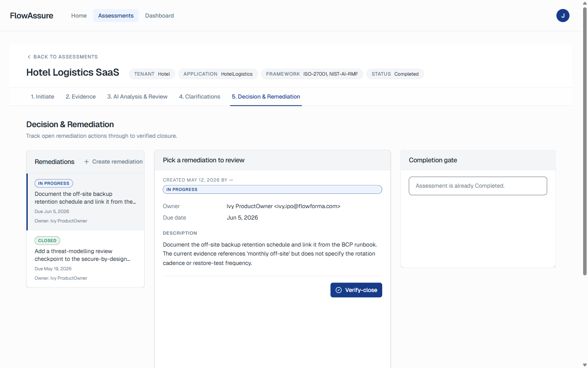Click 'Assessment is already Completed.' box

click(x=478, y=186)
